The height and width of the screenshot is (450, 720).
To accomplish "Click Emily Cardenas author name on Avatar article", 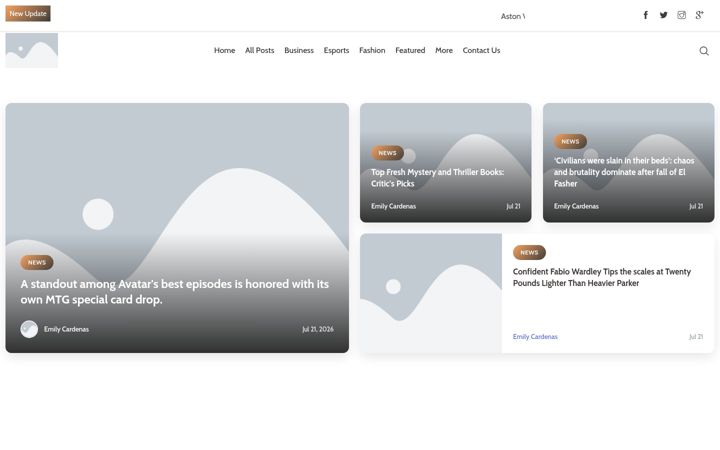I will pos(66,329).
